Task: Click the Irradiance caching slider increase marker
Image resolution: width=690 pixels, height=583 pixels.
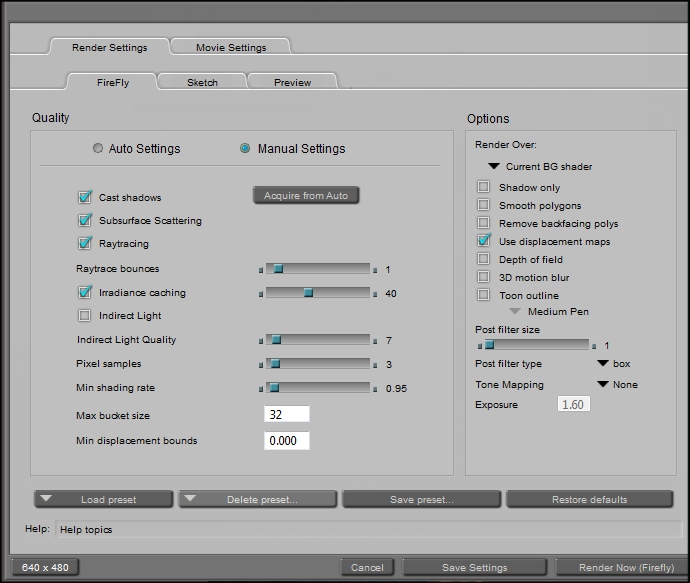Action: click(375, 294)
